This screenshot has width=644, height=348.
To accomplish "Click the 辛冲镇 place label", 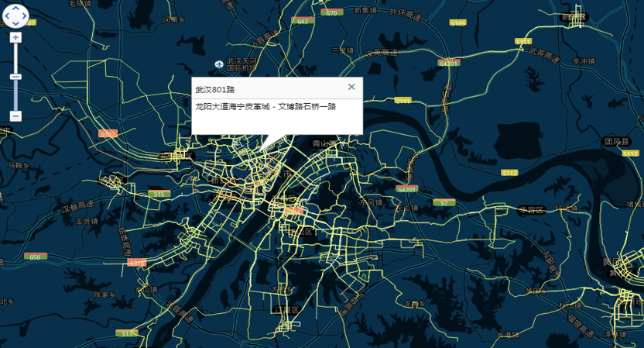I will pyautogui.click(x=584, y=61).
